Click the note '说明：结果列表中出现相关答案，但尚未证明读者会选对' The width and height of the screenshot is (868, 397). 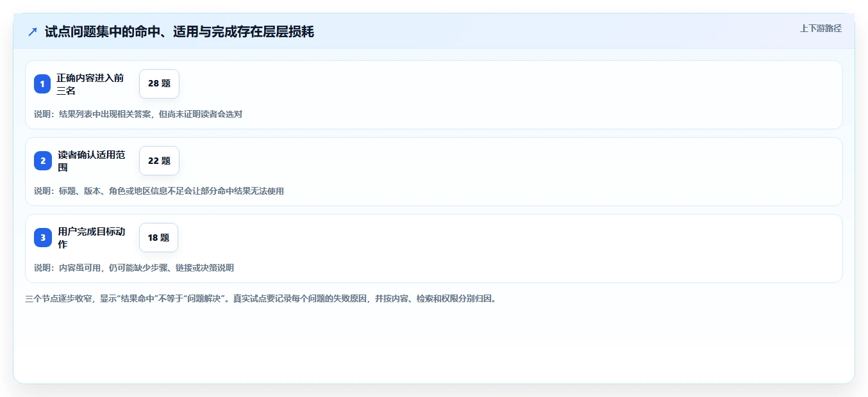point(138,115)
